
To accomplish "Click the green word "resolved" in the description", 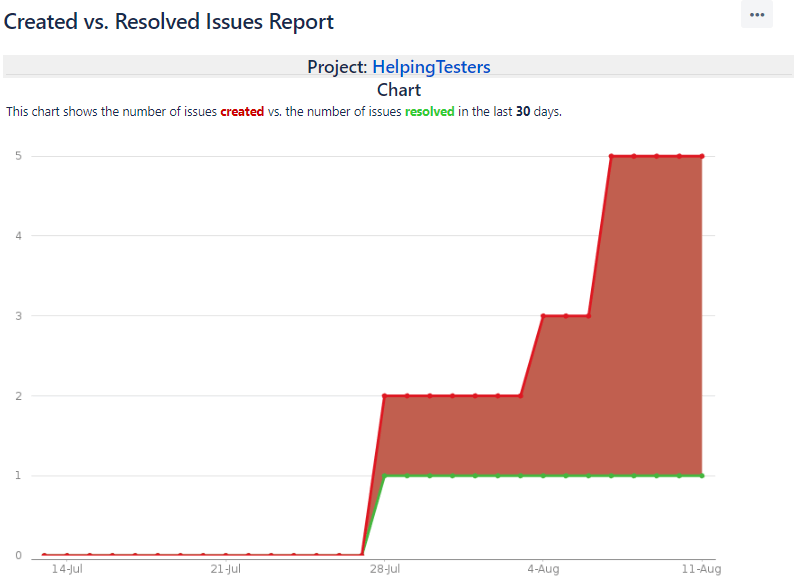I will pos(429,112).
